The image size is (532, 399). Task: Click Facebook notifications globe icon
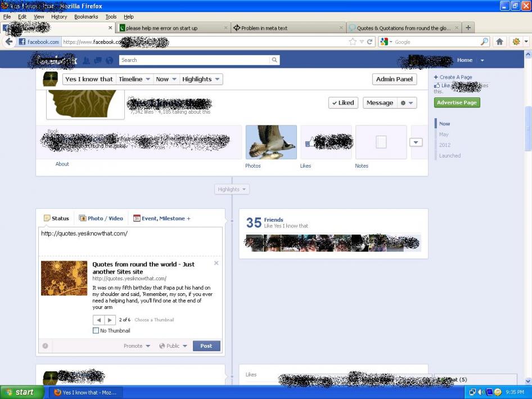pyautogui.click(x=109, y=60)
